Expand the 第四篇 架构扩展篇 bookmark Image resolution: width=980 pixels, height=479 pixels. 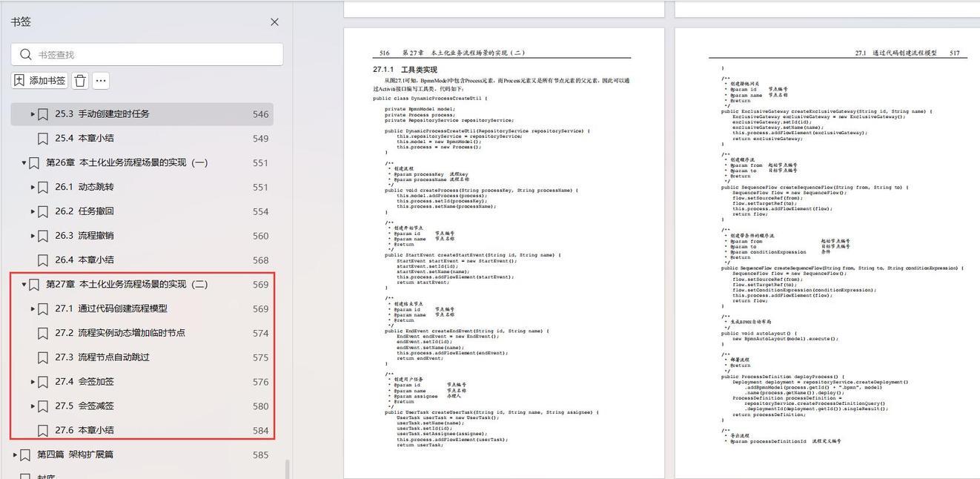tap(15, 455)
